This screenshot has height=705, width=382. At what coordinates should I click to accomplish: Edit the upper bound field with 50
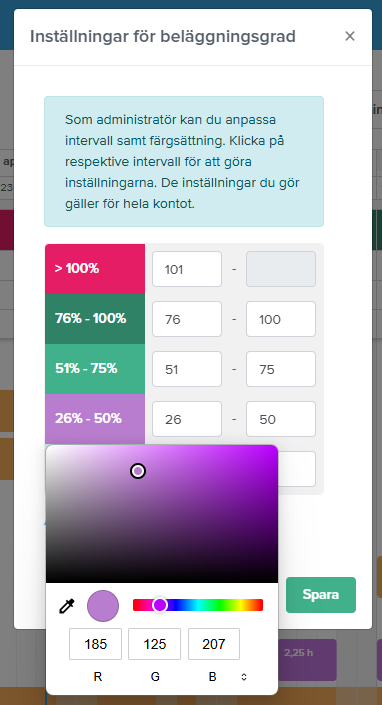281,419
